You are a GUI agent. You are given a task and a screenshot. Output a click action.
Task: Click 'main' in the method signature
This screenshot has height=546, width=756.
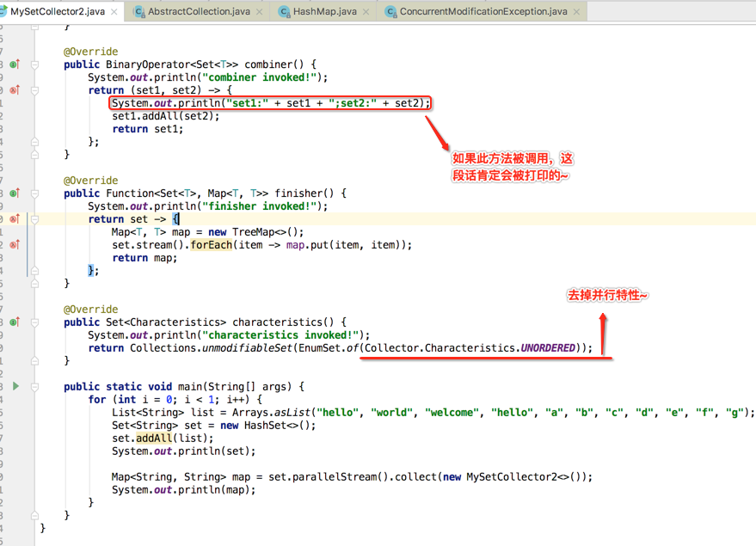(190, 386)
